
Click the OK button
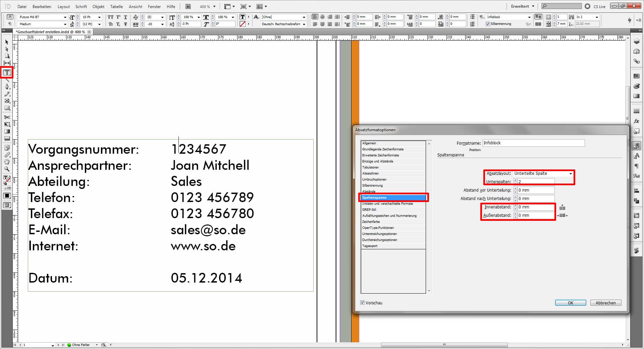pyautogui.click(x=570, y=303)
